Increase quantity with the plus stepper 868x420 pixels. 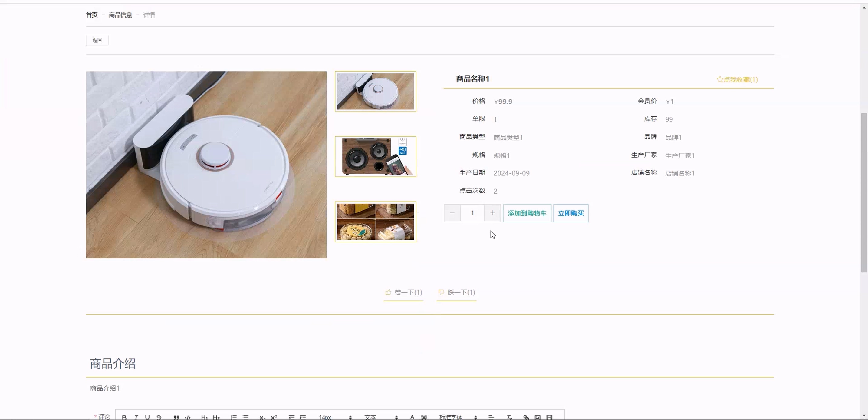click(492, 213)
